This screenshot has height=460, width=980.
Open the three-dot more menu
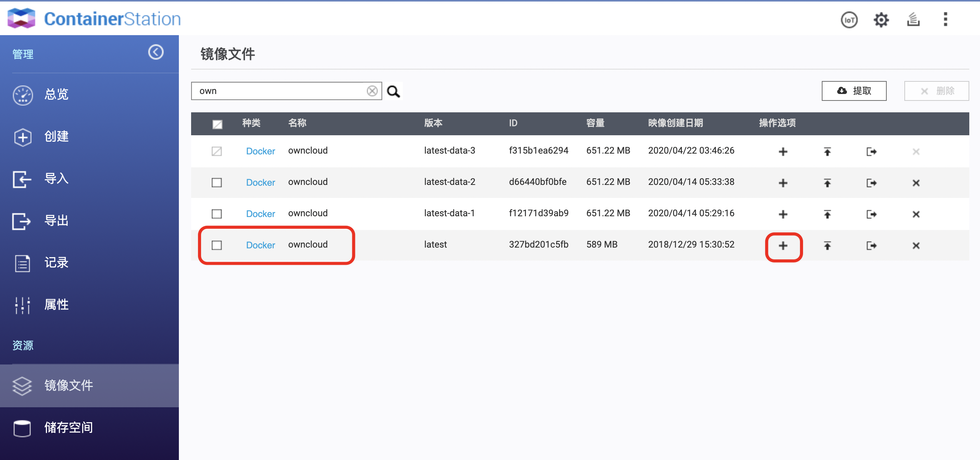point(945,19)
